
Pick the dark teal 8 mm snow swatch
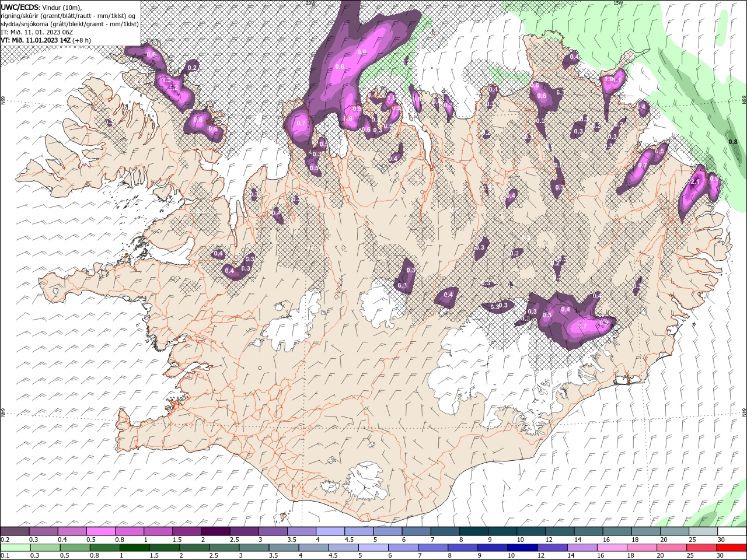pyautogui.click(x=474, y=531)
